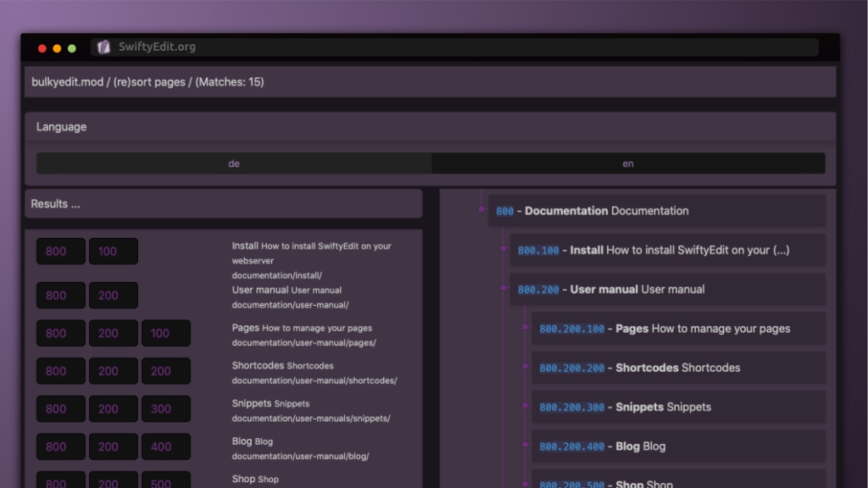Click the tree node dot beside 800 Documentation
This screenshot has width=868, height=488.
pyautogui.click(x=481, y=209)
